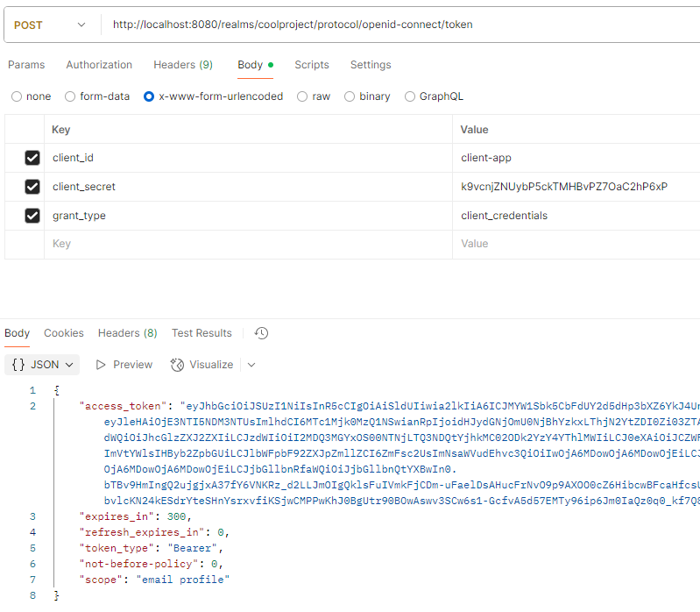
Task: Open the Scripts tab
Action: pyautogui.click(x=312, y=65)
